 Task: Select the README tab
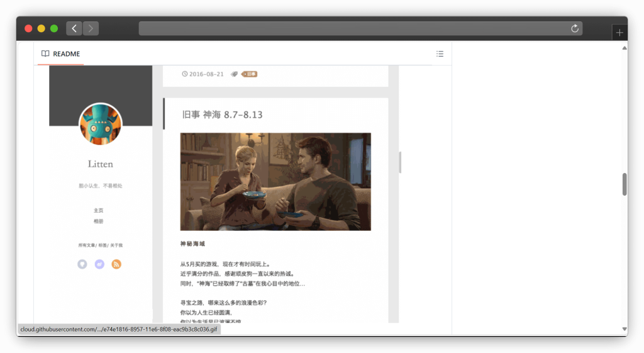tap(60, 54)
